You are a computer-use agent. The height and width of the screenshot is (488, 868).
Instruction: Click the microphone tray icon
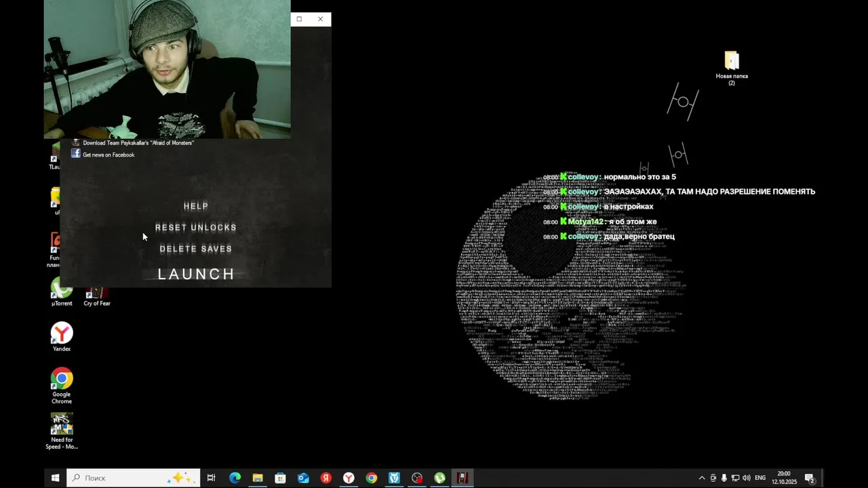pyautogui.click(x=724, y=478)
